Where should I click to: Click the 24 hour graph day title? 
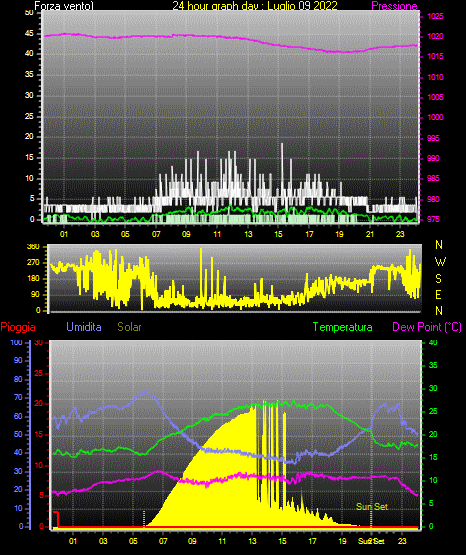(255, 6)
